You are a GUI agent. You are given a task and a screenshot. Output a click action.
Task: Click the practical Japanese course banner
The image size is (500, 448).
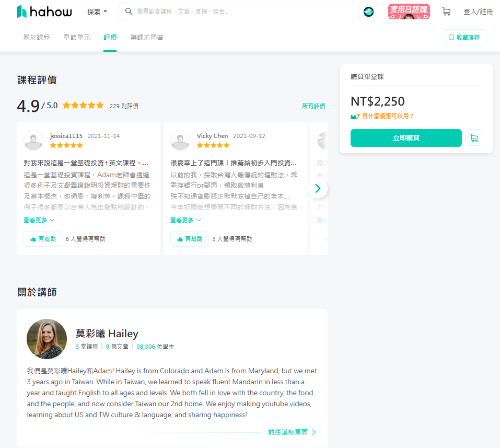tap(409, 12)
